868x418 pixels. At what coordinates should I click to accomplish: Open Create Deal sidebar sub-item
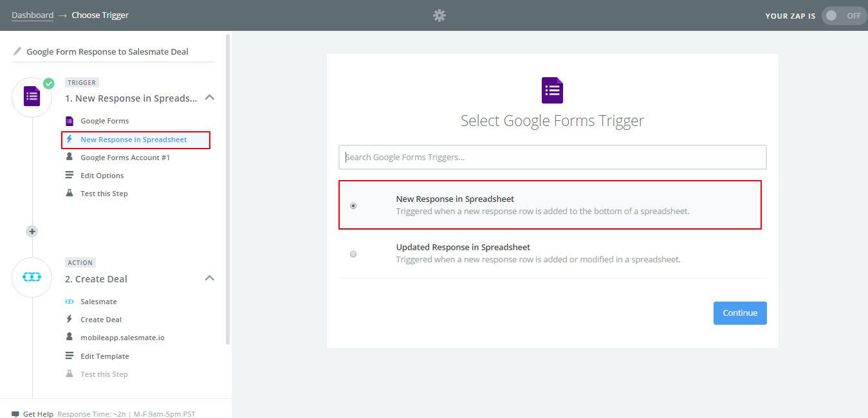[x=101, y=320]
